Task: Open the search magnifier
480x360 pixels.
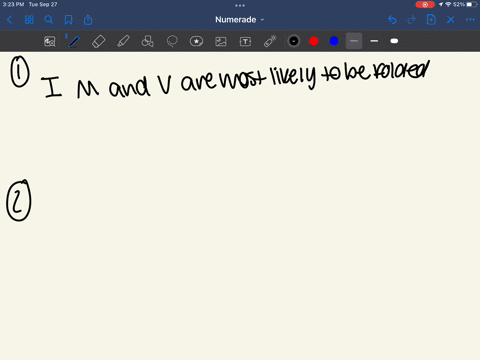Action: point(49,20)
